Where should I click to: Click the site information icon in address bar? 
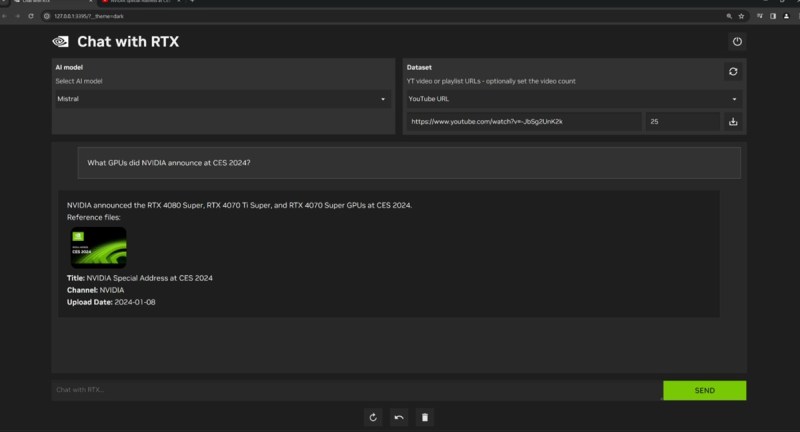[x=46, y=16]
